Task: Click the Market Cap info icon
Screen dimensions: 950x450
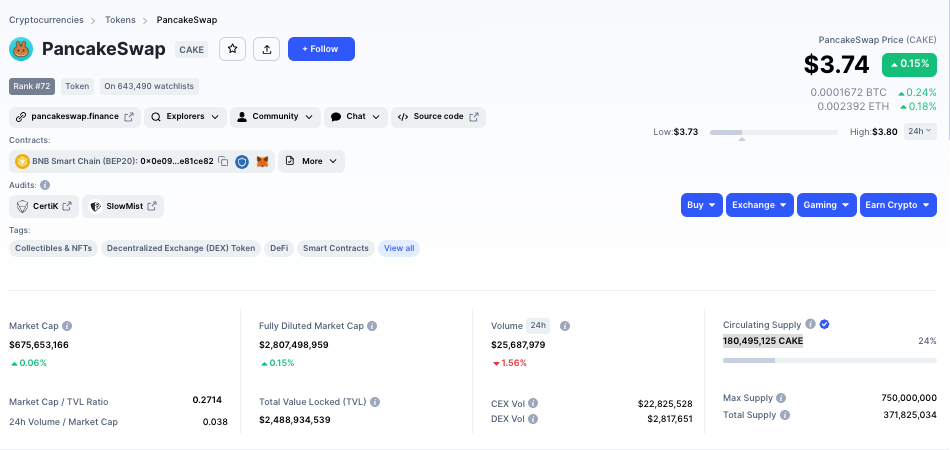Action: [x=67, y=326]
